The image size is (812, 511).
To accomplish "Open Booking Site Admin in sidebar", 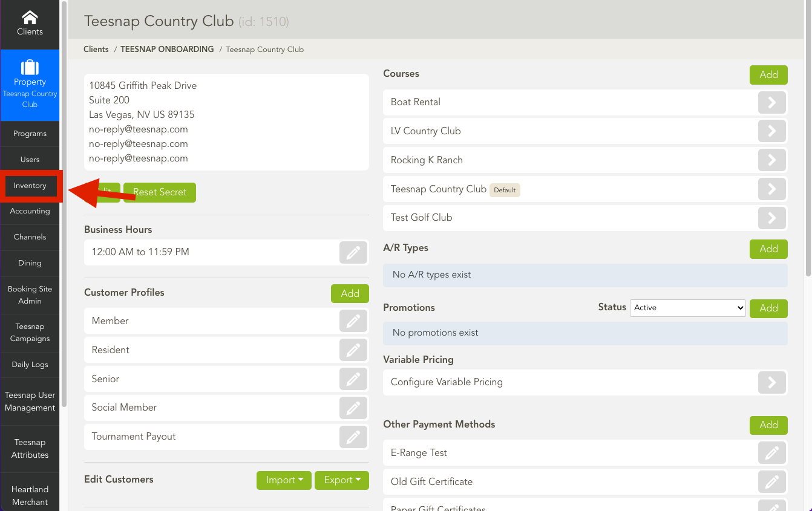I will [x=30, y=295].
